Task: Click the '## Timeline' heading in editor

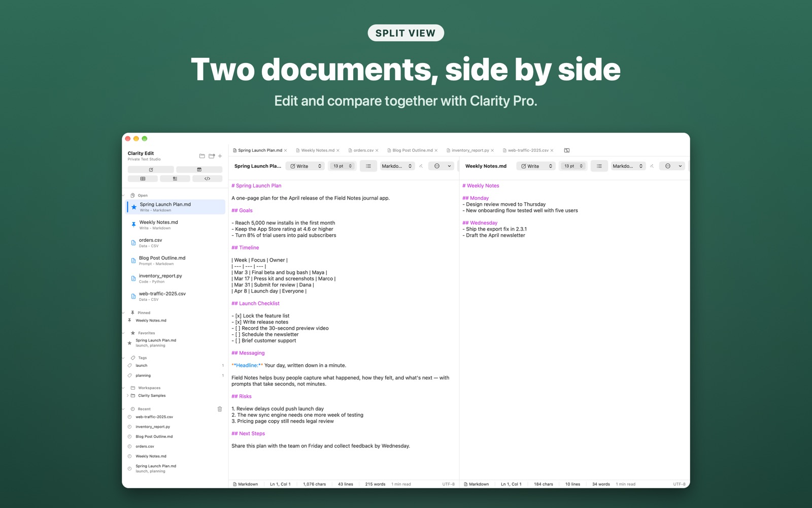Action: (245, 248)
